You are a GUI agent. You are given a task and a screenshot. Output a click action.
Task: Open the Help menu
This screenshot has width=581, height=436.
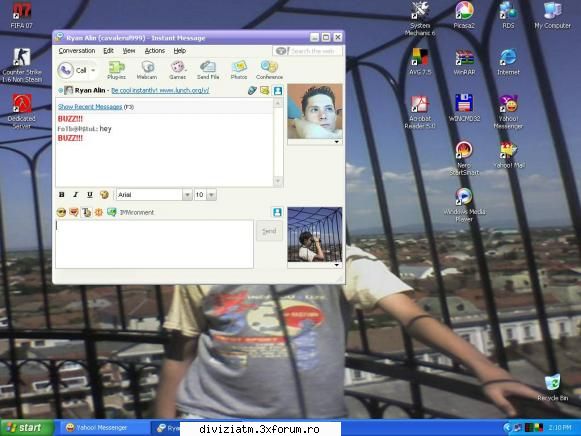(180, 51)
